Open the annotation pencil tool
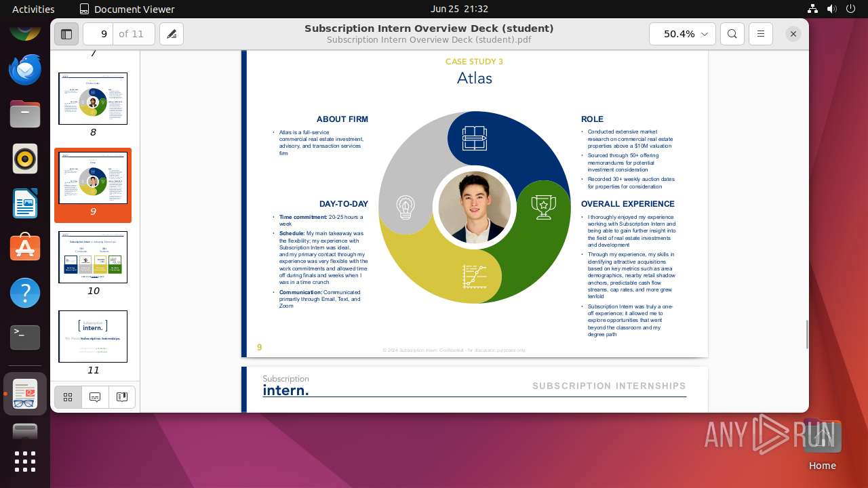This screenshot has height=488, width=868. coord(172,34)
